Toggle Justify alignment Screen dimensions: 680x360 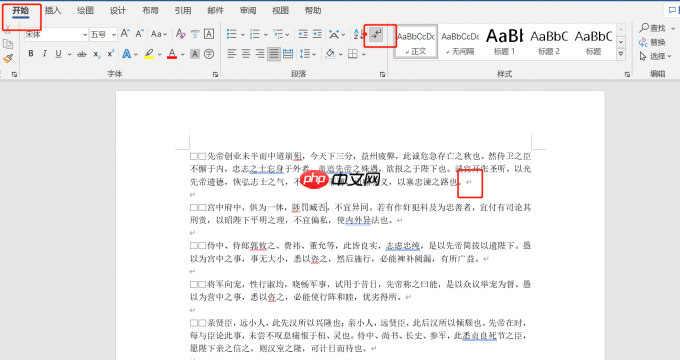(x=274, y=54)
